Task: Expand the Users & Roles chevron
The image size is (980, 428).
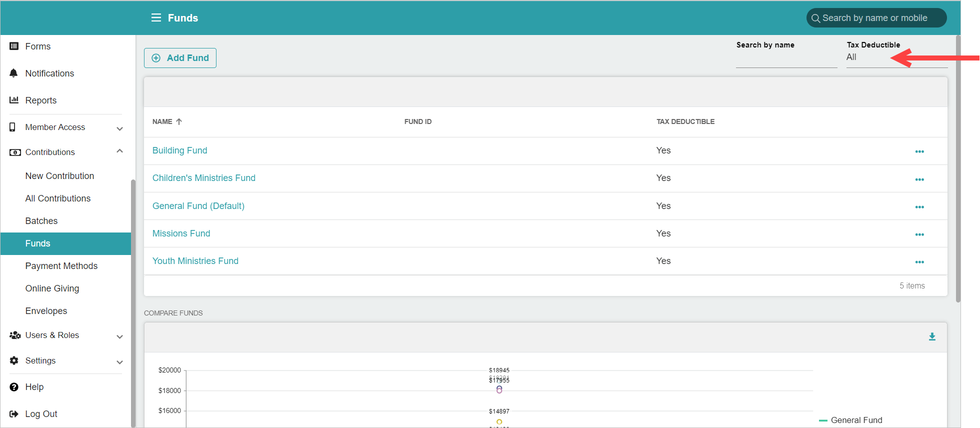Action: (x=119, y=336)
